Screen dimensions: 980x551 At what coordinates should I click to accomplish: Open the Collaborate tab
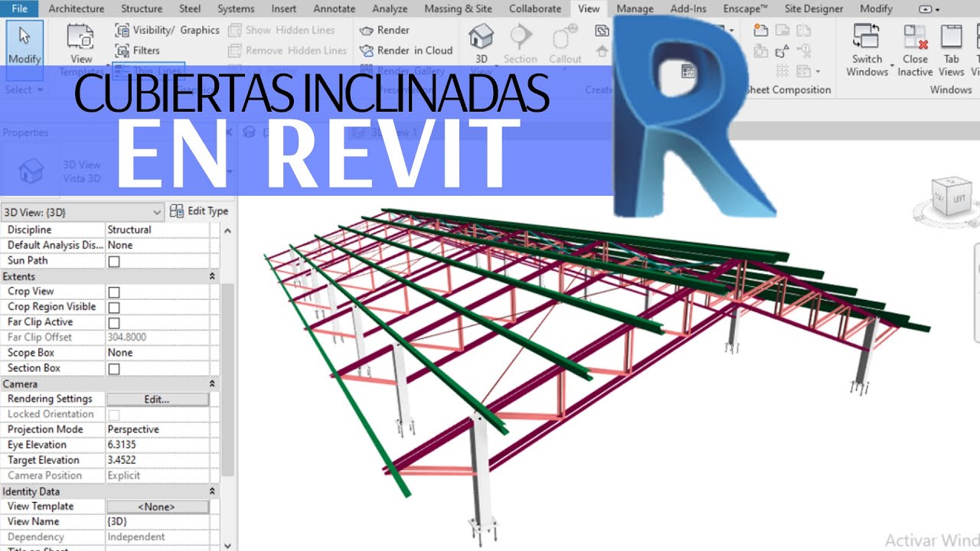535,9
